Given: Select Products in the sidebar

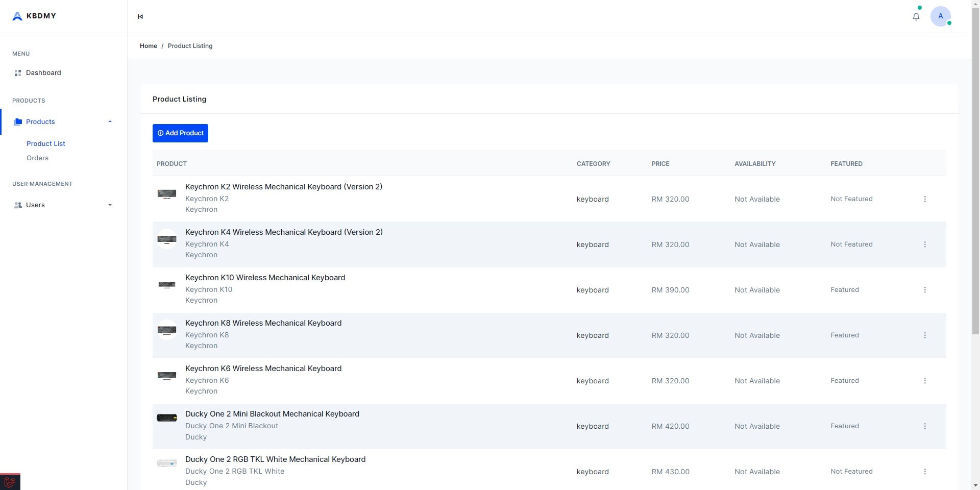Looking at the screenshot, I should 40,122.
